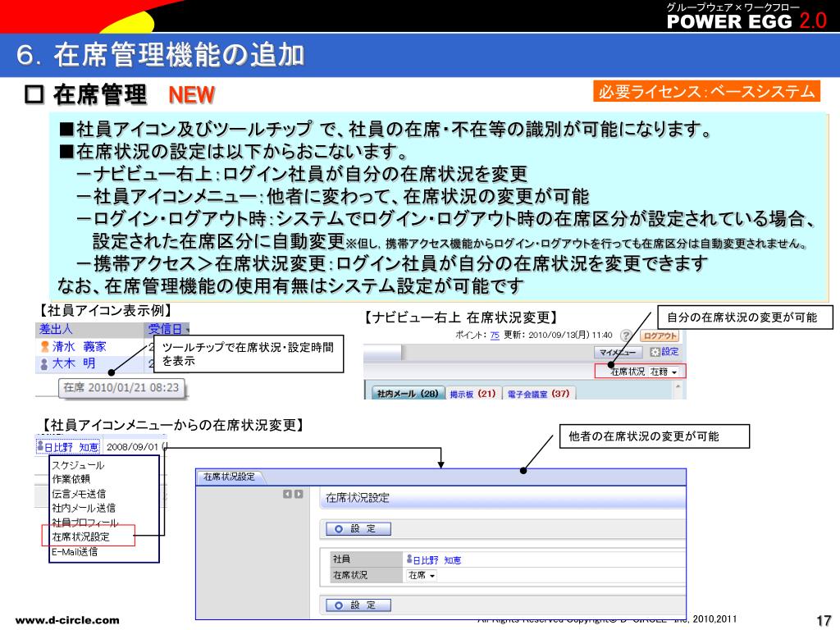Screen dimensions: 840x630
Task: Click the ログアウト button
Action: click(x=660, y=336)
